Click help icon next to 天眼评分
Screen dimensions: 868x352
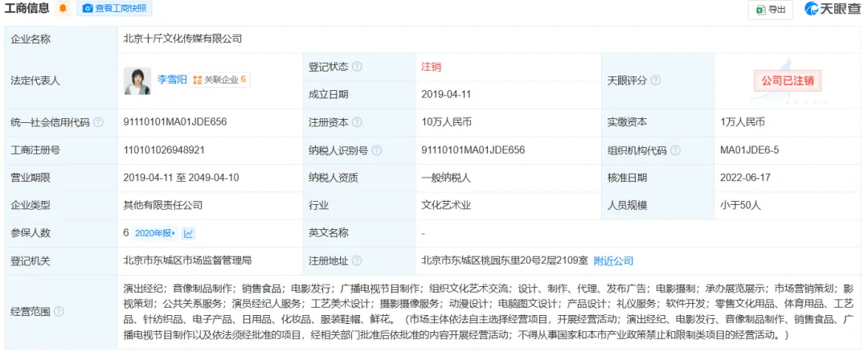coord(656,80)
